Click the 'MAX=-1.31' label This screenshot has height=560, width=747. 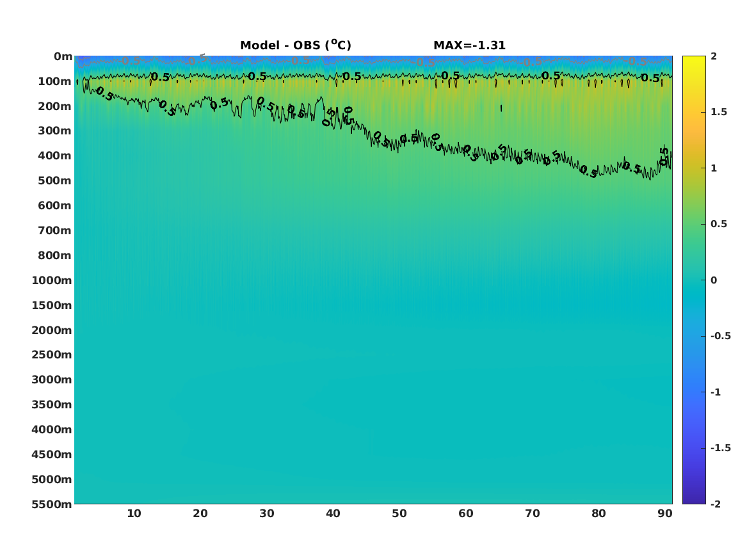pos(469,45)
